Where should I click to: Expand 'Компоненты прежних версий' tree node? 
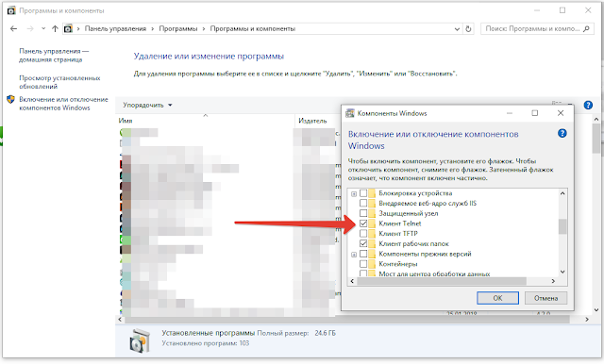coord(354,255)
